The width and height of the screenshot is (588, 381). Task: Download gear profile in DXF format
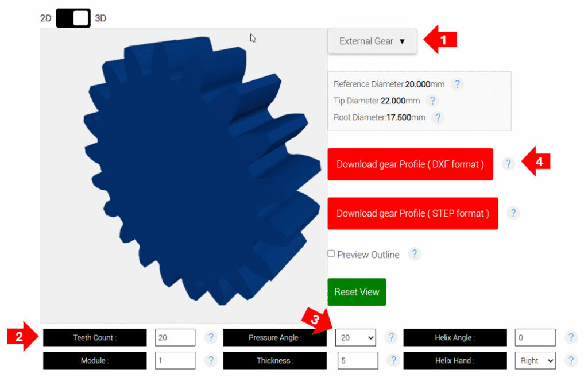tap(410, 164)
